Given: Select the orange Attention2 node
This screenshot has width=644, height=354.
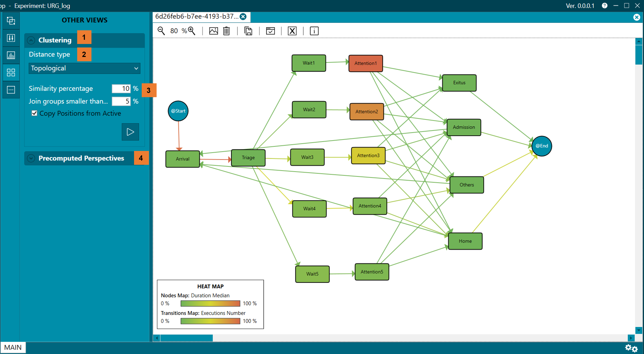Looking at the screenshot, I should (x=366, y=112).
